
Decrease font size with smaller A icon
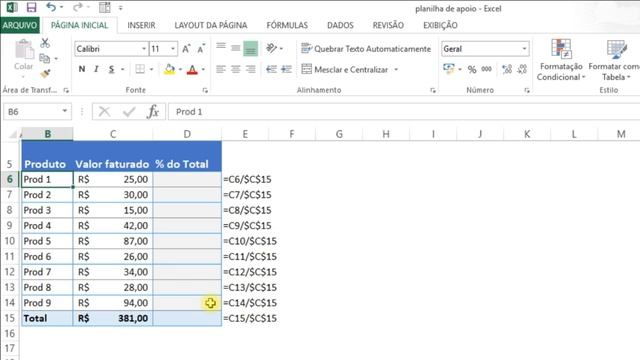pyautogui.click(x=201, y=49)
